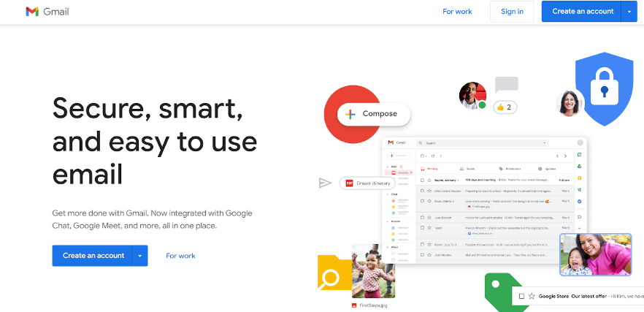Collapse the Rooms section in the mock inbox
Image resolution: width=644 pixels, height=312 pixels.
click(388, 221)
